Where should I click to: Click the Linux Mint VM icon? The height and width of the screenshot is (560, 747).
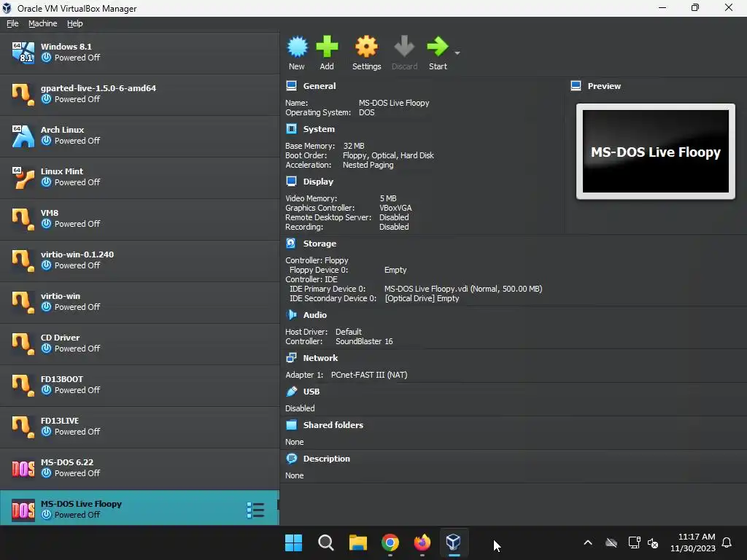pos(23,177)
